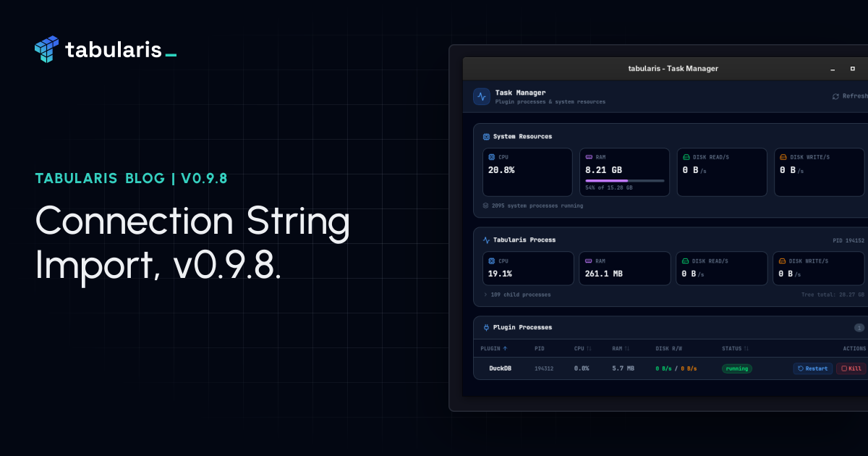
Task: Click the System Resources RAM icon
Action: 589,157
